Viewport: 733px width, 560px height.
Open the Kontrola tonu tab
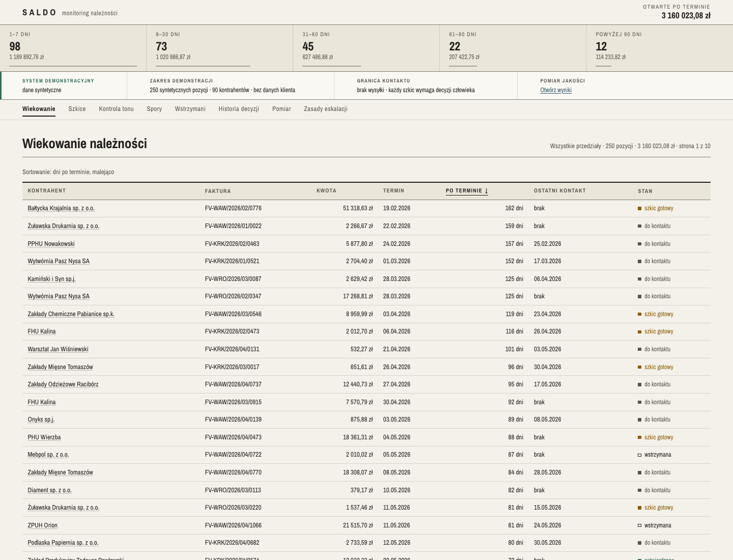point(116,109)
